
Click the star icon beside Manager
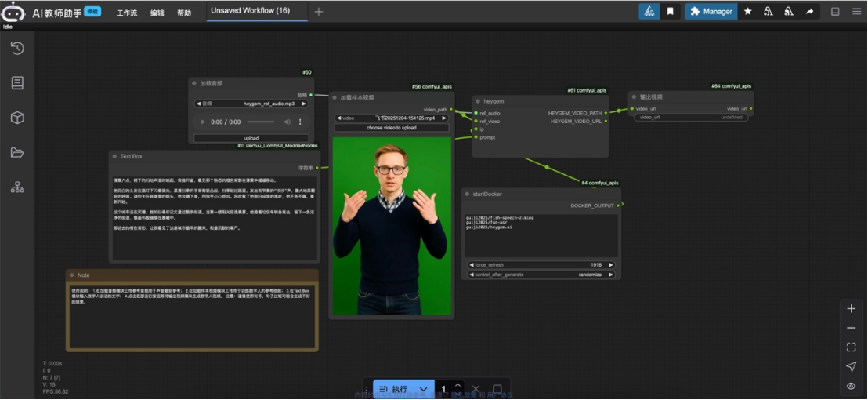[747, 12]
